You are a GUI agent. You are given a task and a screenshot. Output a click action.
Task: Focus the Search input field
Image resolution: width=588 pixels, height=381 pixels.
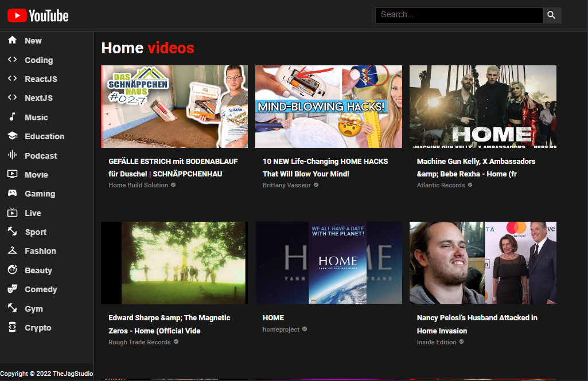coord(459,15)
